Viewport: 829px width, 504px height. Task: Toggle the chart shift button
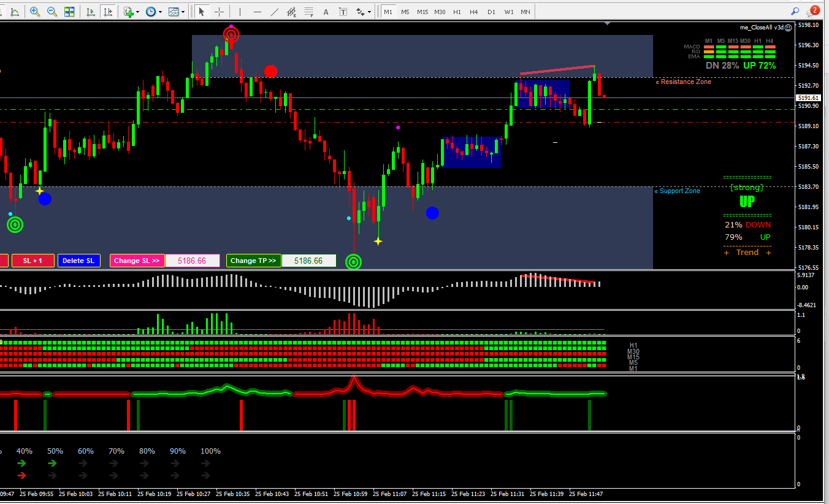[109, 12]
